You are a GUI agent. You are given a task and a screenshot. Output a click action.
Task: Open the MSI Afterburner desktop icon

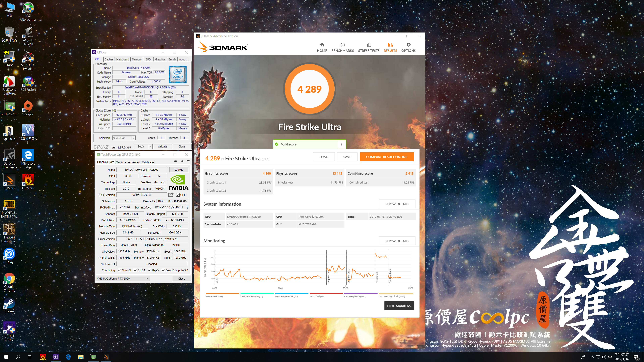(x=28, y=12)
